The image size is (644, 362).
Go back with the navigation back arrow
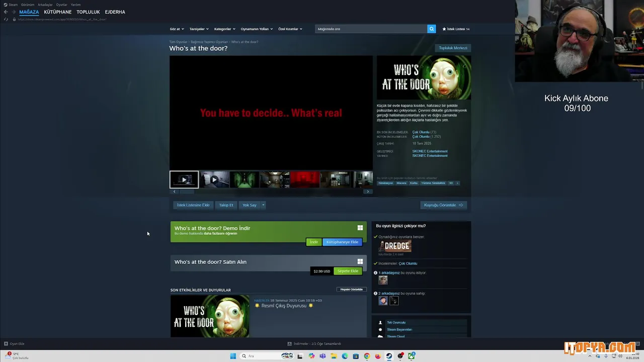click(x=6, y=12)
